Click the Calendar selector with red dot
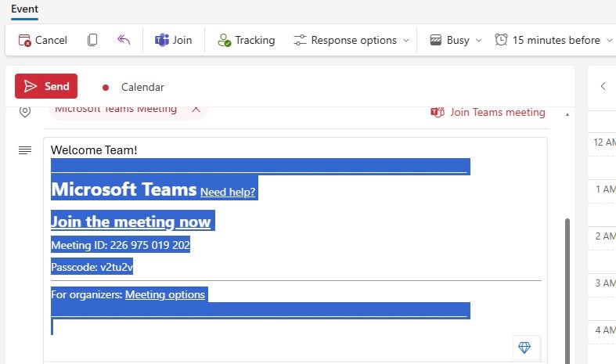This screenshot has height=364, width=616. click(133, 87)
